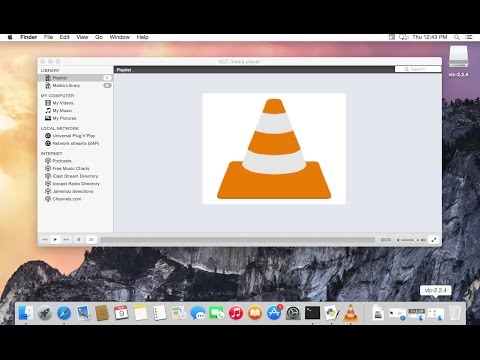Screen dimensions: 480x360
Task: Click the rewind/previous button in VLC
Action: (x=45, y=239)
